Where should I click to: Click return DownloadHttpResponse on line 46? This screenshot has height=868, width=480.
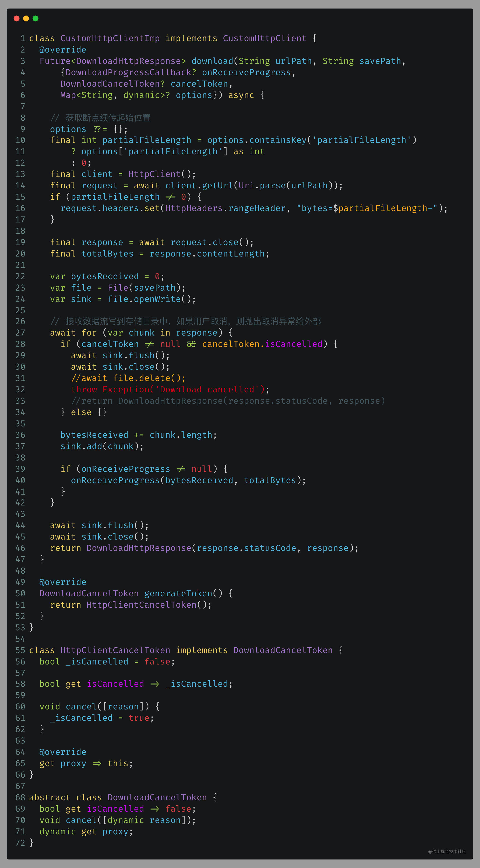click(121, 548)
